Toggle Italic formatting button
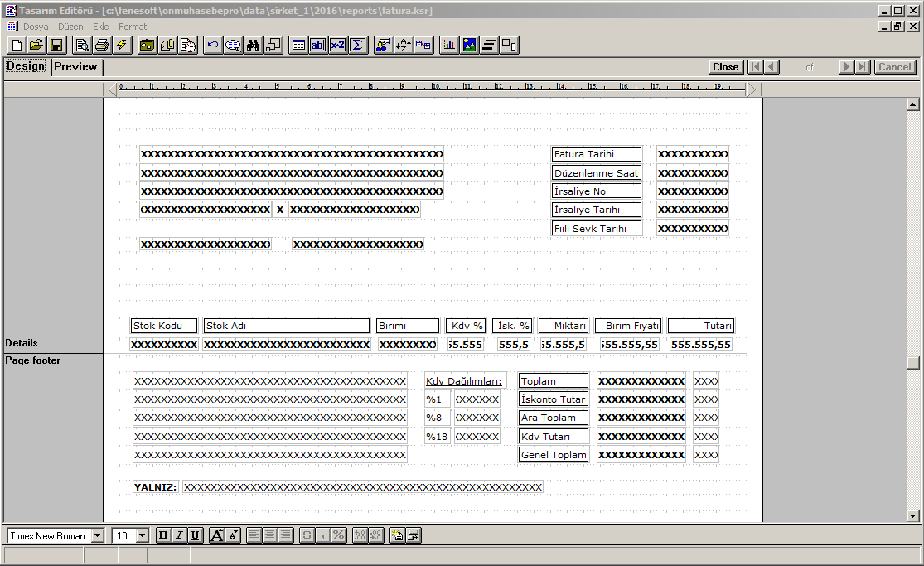924x566 pixels. [179, 535]
